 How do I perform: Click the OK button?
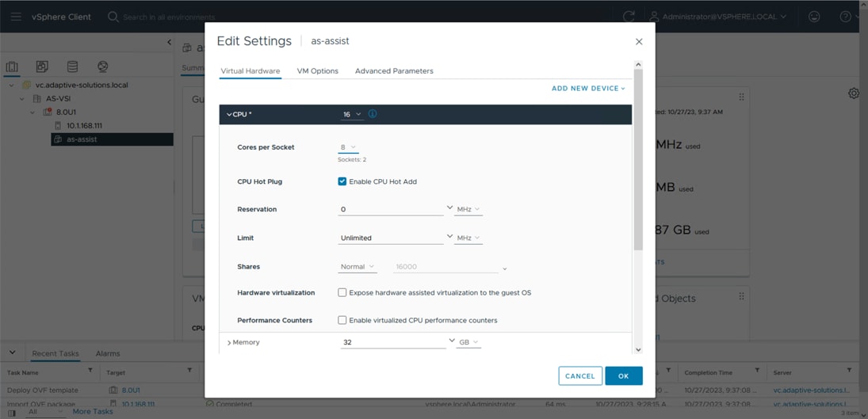click(x=623, y=376)
